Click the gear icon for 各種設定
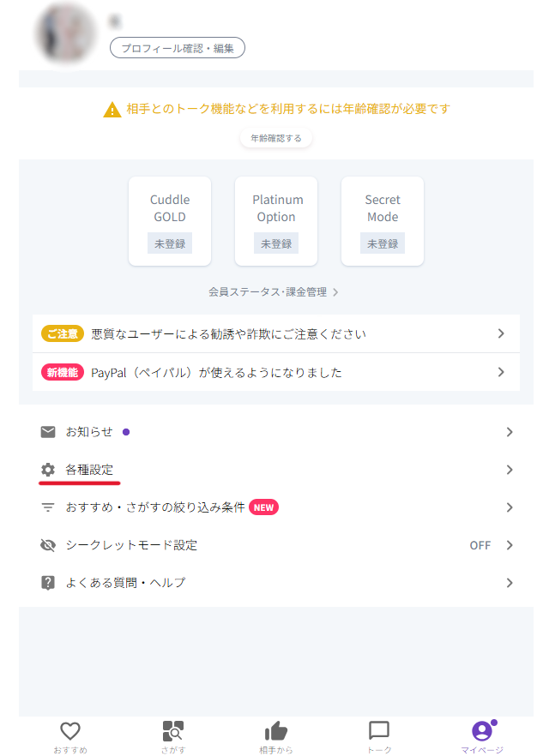This screenshot has width=549, height=756. [x=48, y=470]
